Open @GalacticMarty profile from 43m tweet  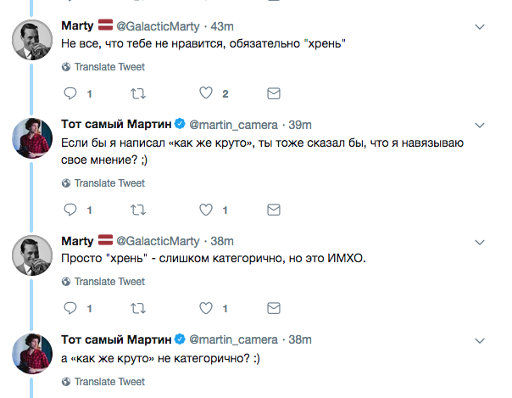click(x=158, y=26)
